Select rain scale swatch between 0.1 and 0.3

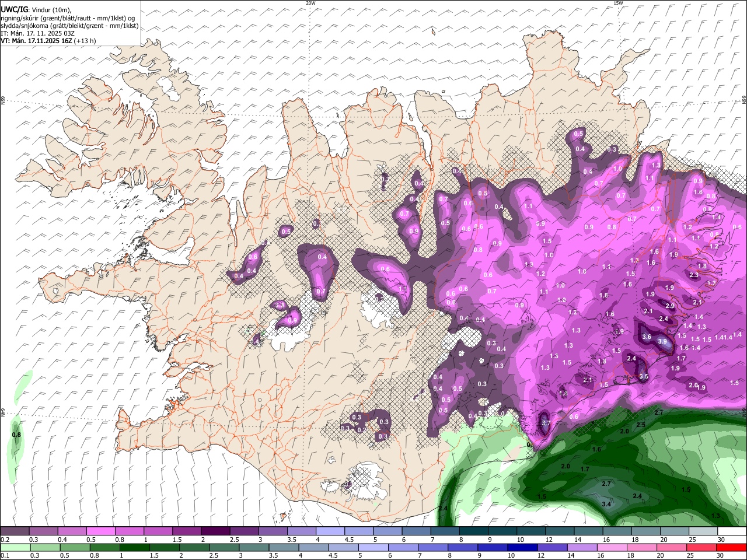tap(15, 548)
